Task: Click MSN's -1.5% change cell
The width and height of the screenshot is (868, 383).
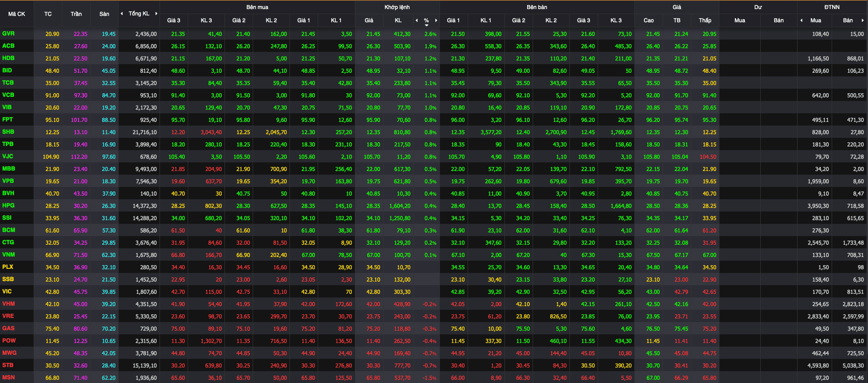Action: coord(429,378)
